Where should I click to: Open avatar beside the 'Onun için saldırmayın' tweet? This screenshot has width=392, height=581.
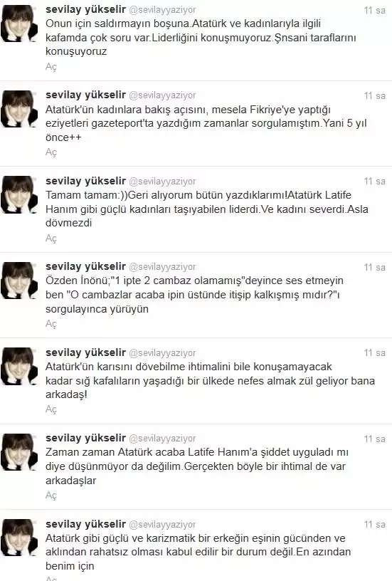pos(19,23)
